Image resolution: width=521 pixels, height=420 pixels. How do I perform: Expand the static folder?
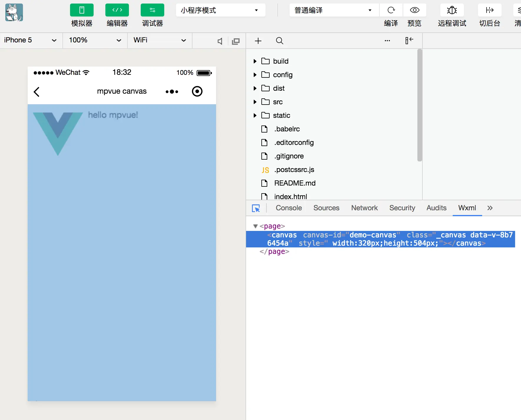(255, 115)
